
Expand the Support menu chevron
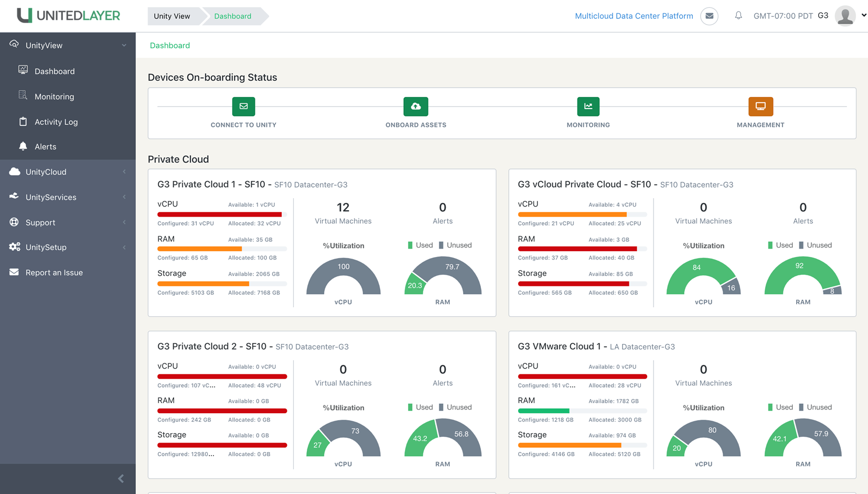point(124,222)
